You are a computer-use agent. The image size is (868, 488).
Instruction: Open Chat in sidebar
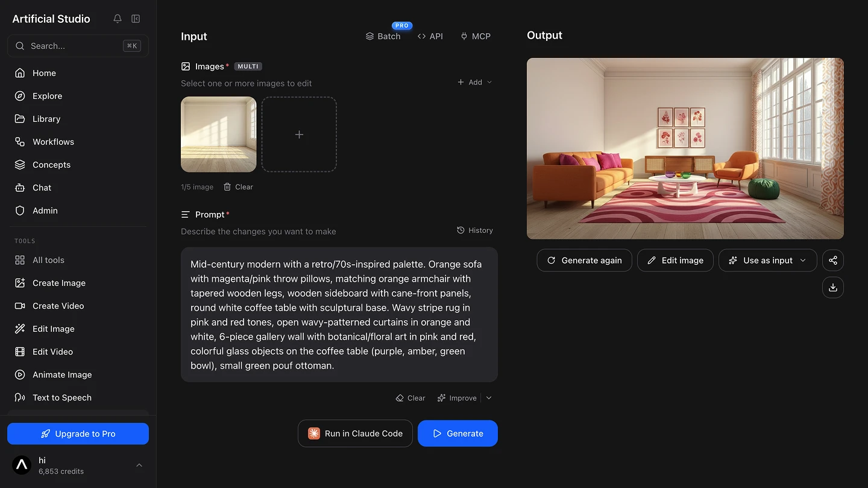pos(78,188)
